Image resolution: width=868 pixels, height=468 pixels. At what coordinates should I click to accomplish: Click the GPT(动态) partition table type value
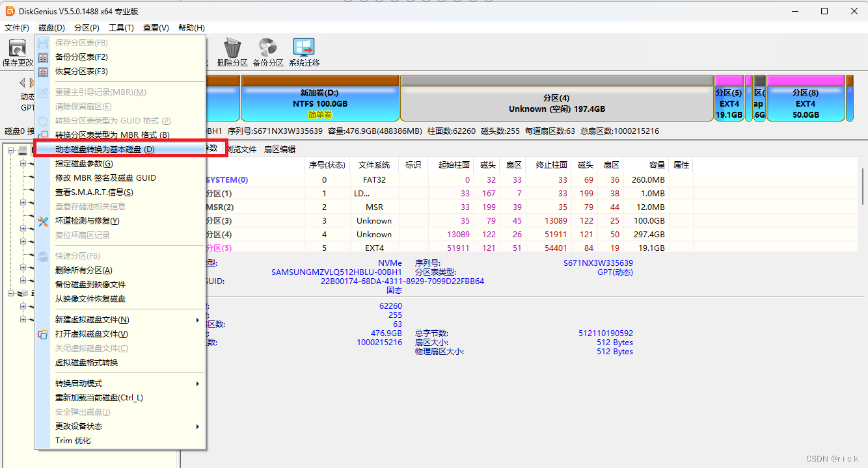click(615, 272)
